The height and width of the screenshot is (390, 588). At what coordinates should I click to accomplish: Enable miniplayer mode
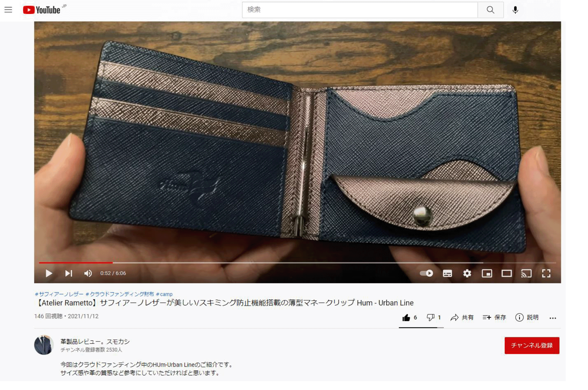click(487, 273)
